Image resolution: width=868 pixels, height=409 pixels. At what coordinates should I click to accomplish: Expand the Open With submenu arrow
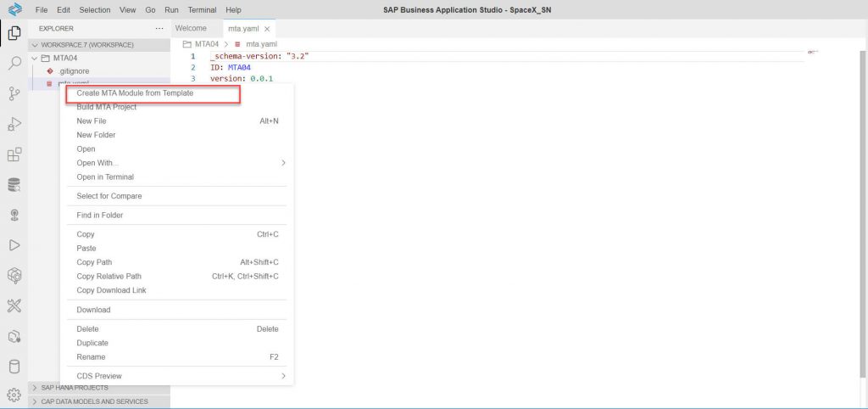283,162
